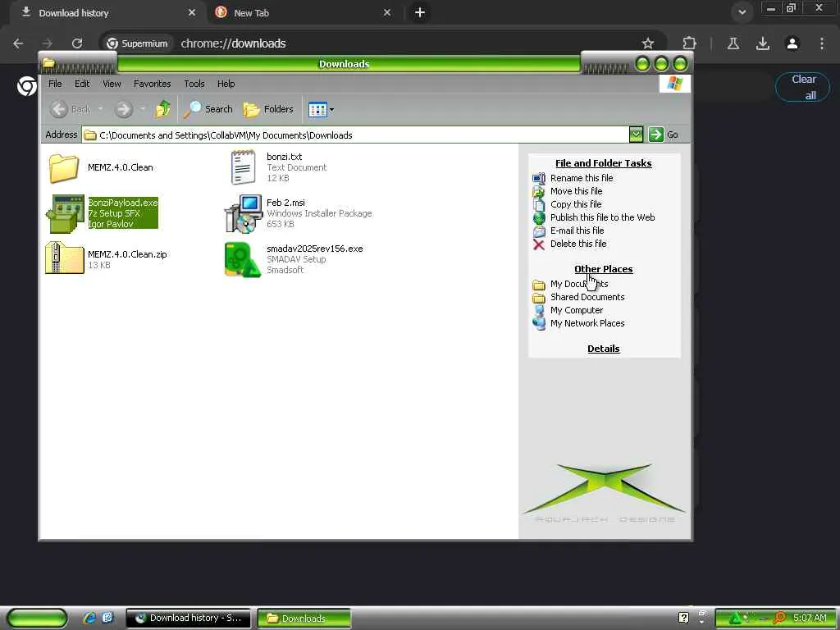Close the Download history tab
840x630 pixels.
click(x=192, y=12)
